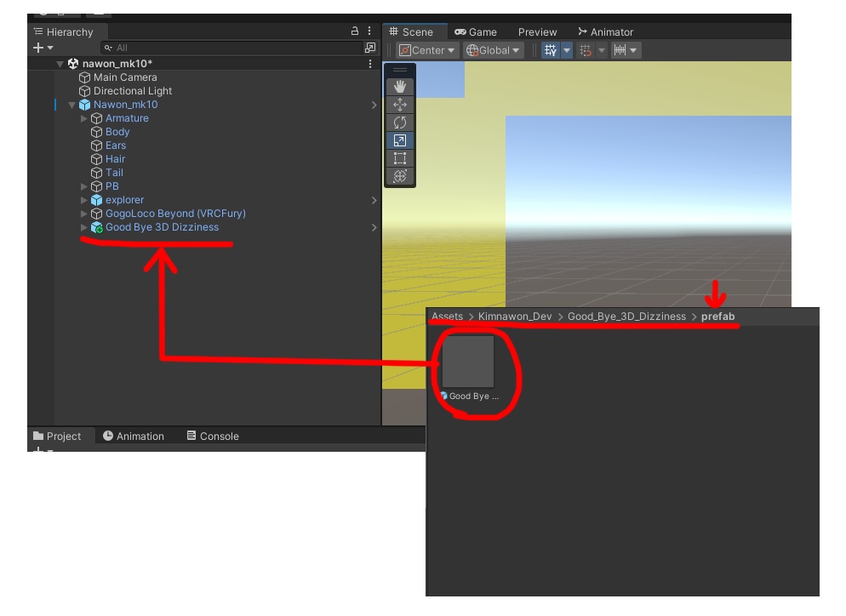Select the Hair object

115,159
